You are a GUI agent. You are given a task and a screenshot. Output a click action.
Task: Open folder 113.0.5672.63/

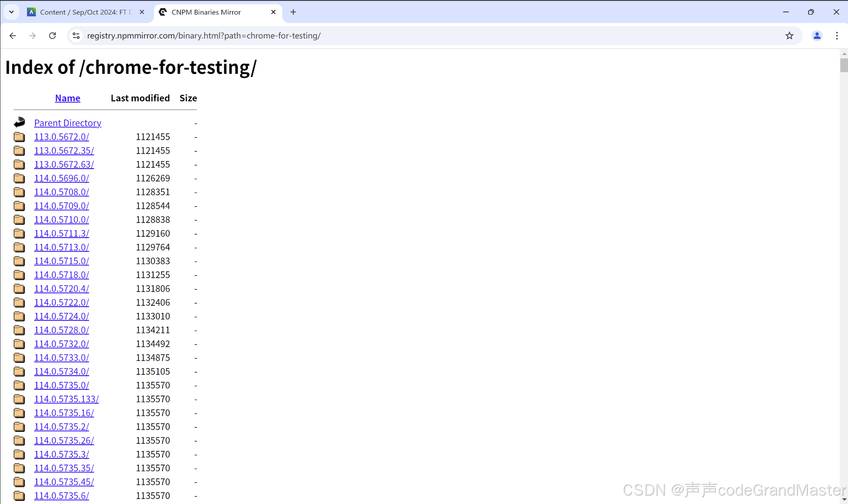pos(64,164)
